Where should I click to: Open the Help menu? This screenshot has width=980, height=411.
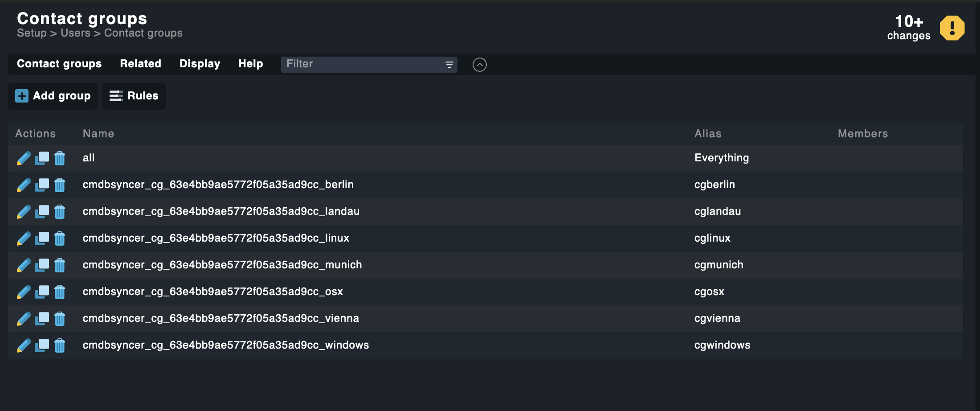250,64
